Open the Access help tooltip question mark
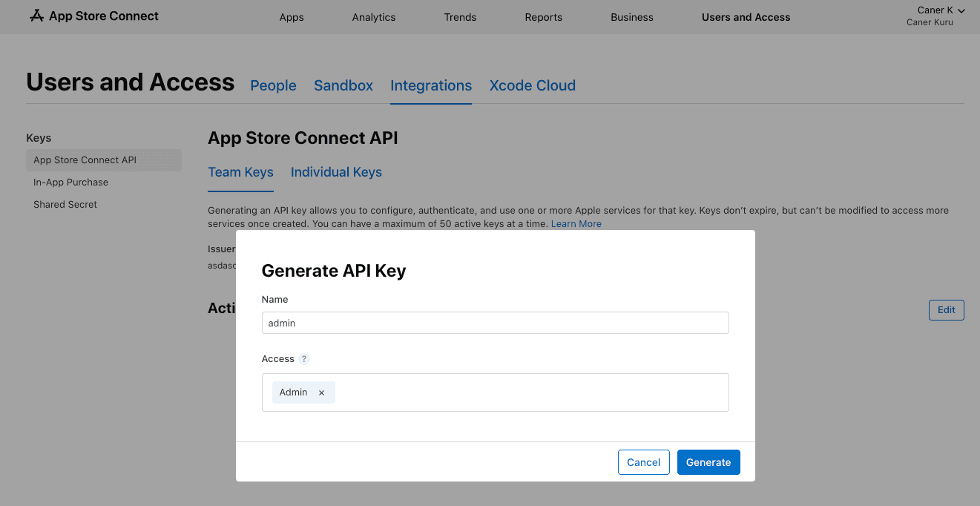 [303, 358]
